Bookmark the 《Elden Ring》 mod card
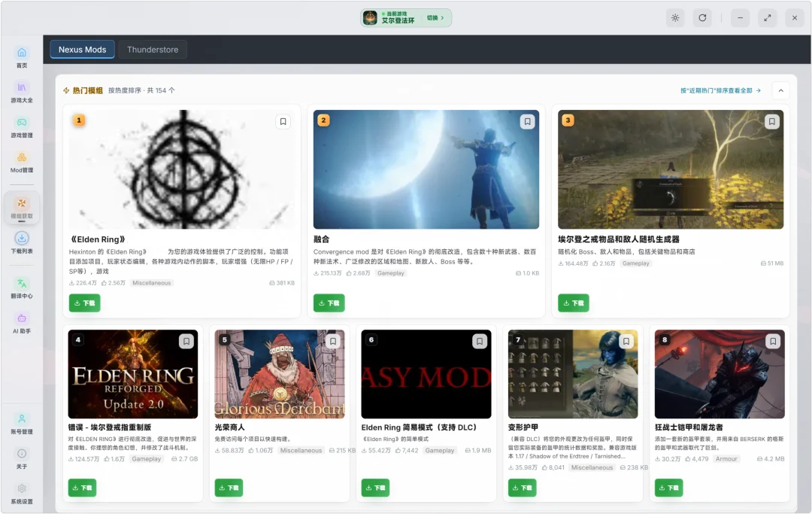 click(x=283, y=122)
